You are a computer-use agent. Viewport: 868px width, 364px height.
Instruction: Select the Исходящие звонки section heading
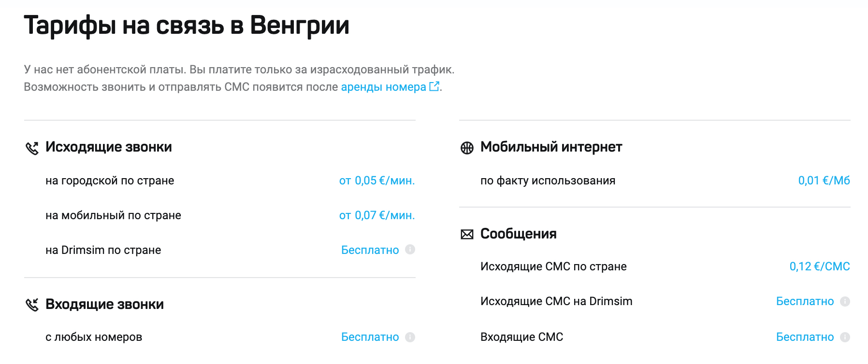pyautogui.click(x=109, y=147)
